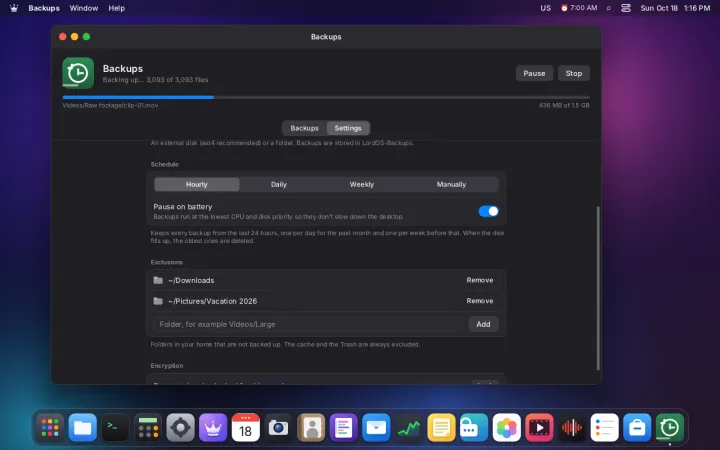Screen dimensions: 720x450
Task: Open the app store bag in dock
Action: pos(637,428)
